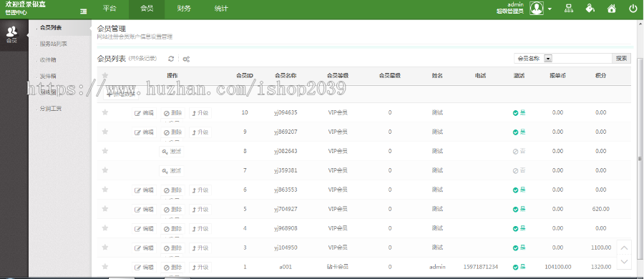
Task: Click the page vertical scrollbar
Action: [640, 159]
